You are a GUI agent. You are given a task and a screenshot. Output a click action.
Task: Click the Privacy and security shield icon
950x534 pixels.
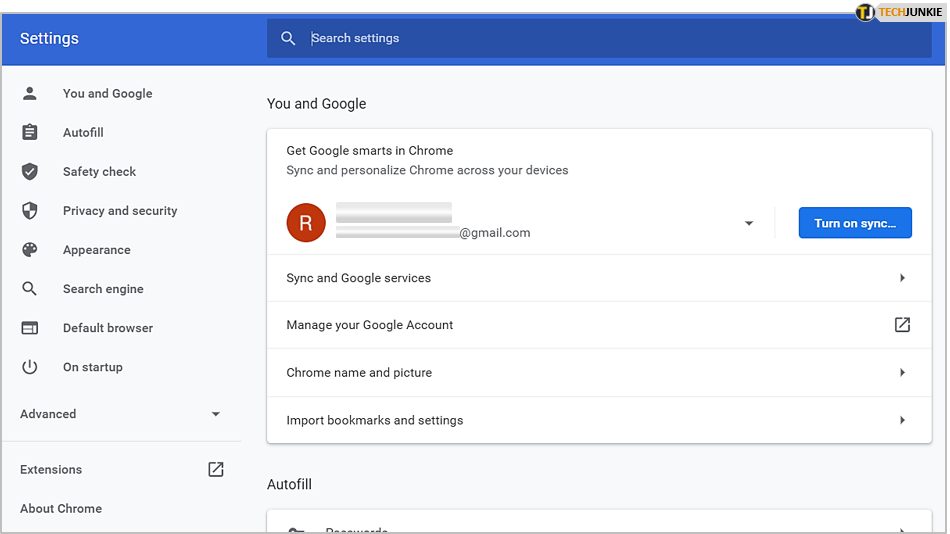coord(30,211)
